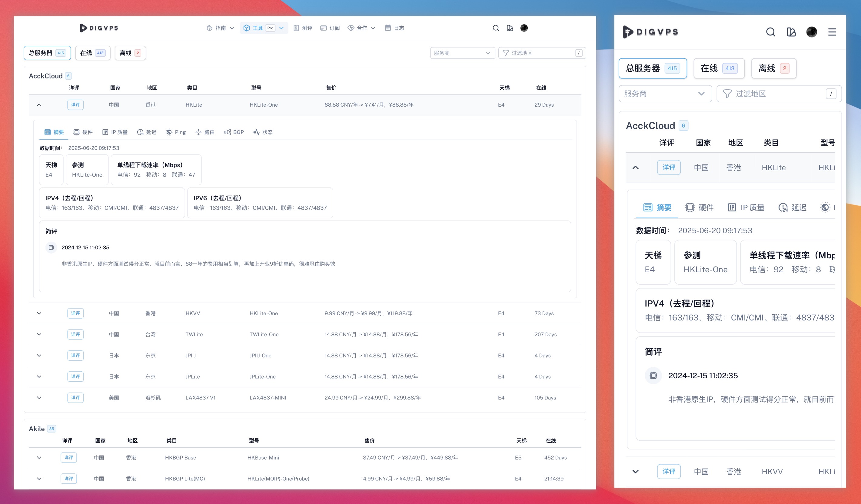Toggle the 在线 413 filter in left window

[x=93, y=53]
